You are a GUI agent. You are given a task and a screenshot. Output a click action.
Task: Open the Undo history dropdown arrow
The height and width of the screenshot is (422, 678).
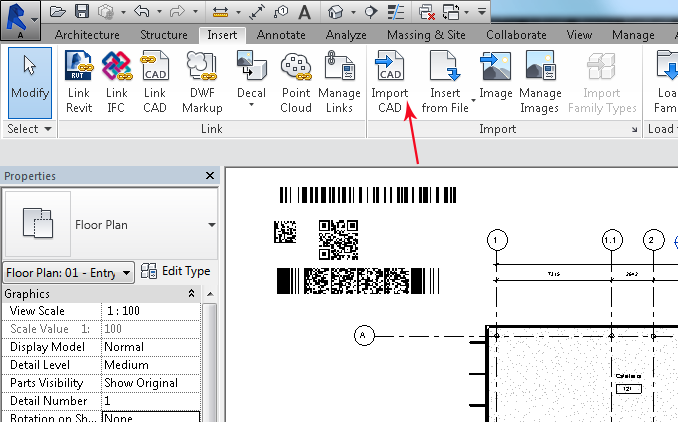[x=159, y=12]
